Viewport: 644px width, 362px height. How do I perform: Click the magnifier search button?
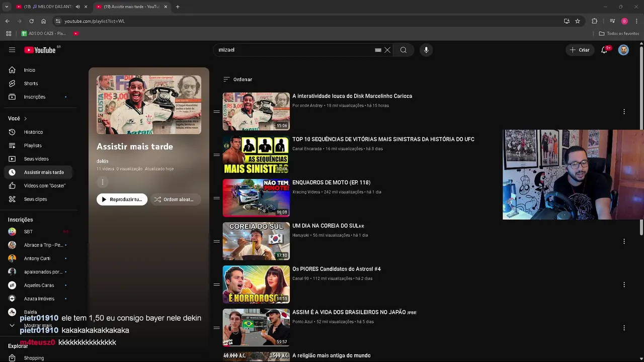(x=404, y=50)
